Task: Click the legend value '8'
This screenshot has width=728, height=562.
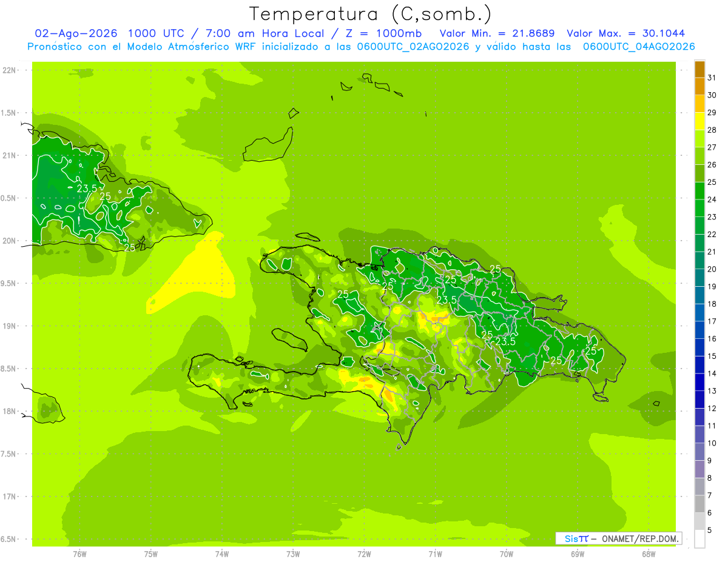Action: (710, 478)
